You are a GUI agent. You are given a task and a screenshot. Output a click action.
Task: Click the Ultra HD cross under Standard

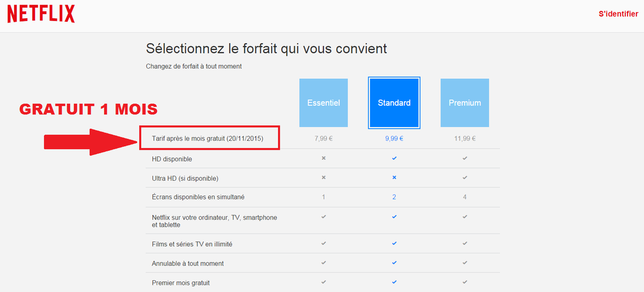coord(394,177)
